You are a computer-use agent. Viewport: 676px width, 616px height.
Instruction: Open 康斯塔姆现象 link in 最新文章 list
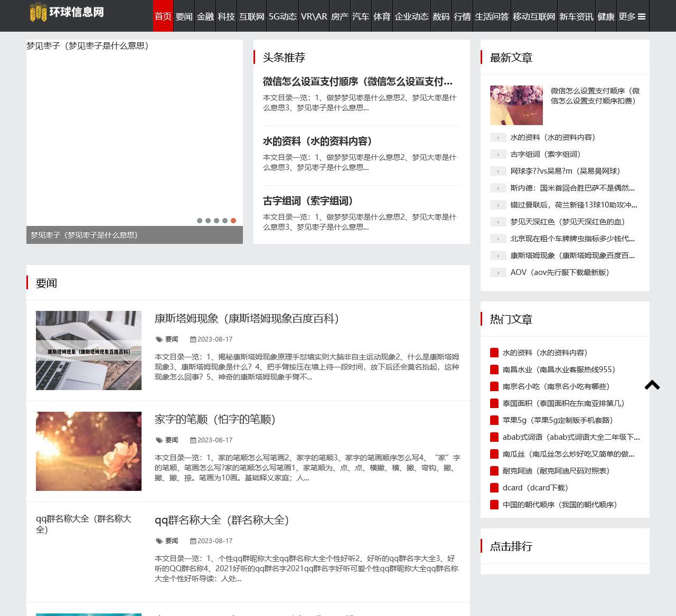pyautogui.click(x=572, y=255)
